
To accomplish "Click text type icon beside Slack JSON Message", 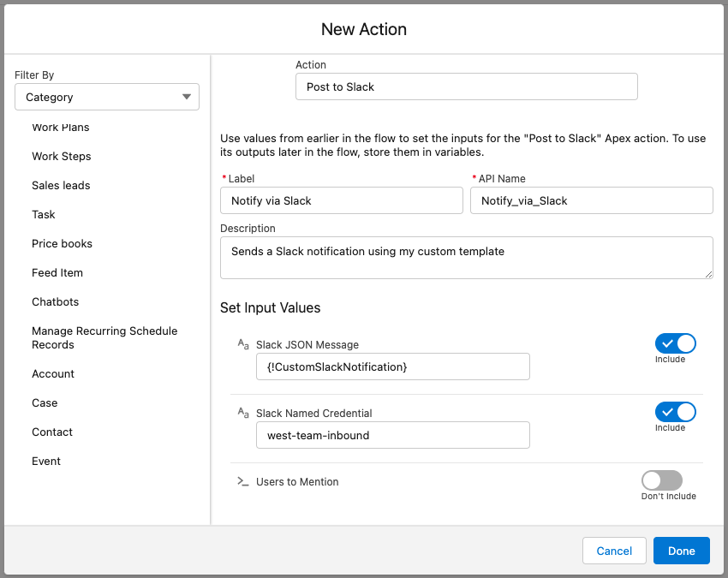I will pyautogui.click(x=243, y=344).
